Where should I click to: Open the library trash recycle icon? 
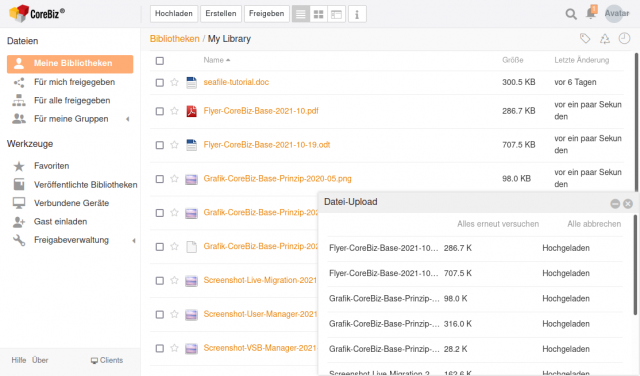point(604,39)
